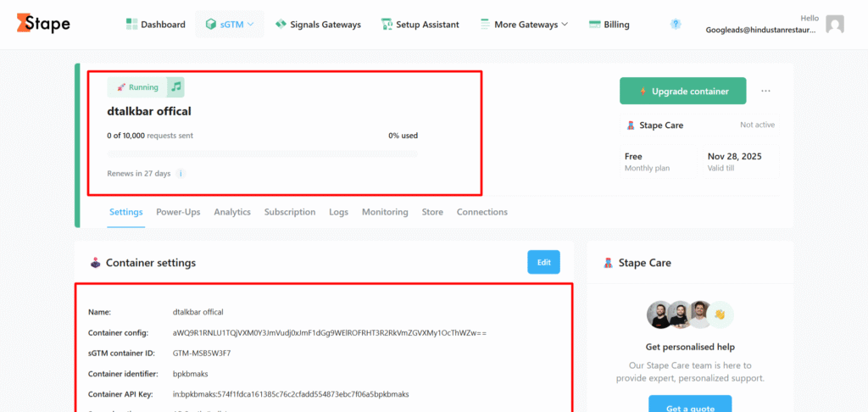Expand the sGTM dropdown menu
The height and width of the screenshot is (412, 868).
tap(230, 25)
